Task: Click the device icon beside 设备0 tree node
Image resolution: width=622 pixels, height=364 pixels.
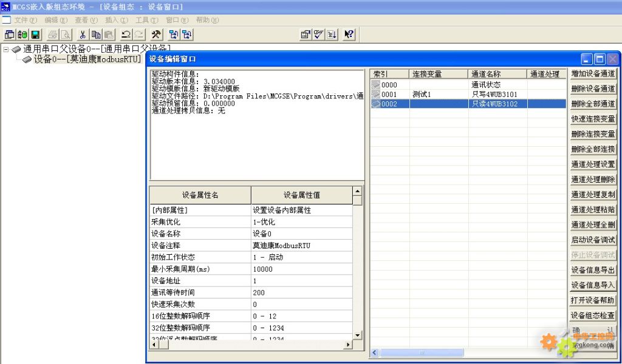Action: (27, 59)
